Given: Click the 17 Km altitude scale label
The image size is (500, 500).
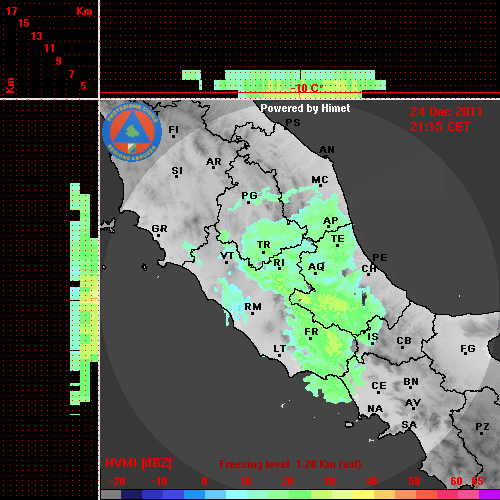Looking at the screenshot, I should coord(11,11).
